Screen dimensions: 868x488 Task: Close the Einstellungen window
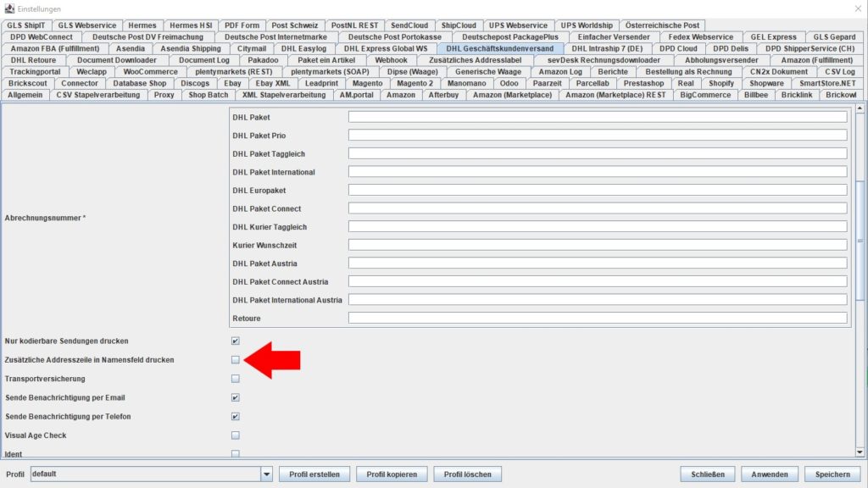point(858,8)
